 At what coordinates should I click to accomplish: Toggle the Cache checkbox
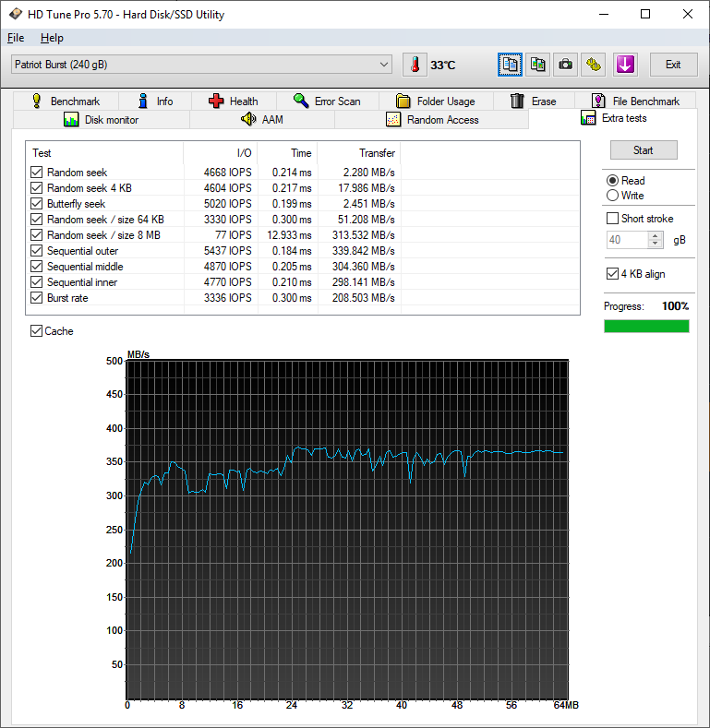pos(37,331)
